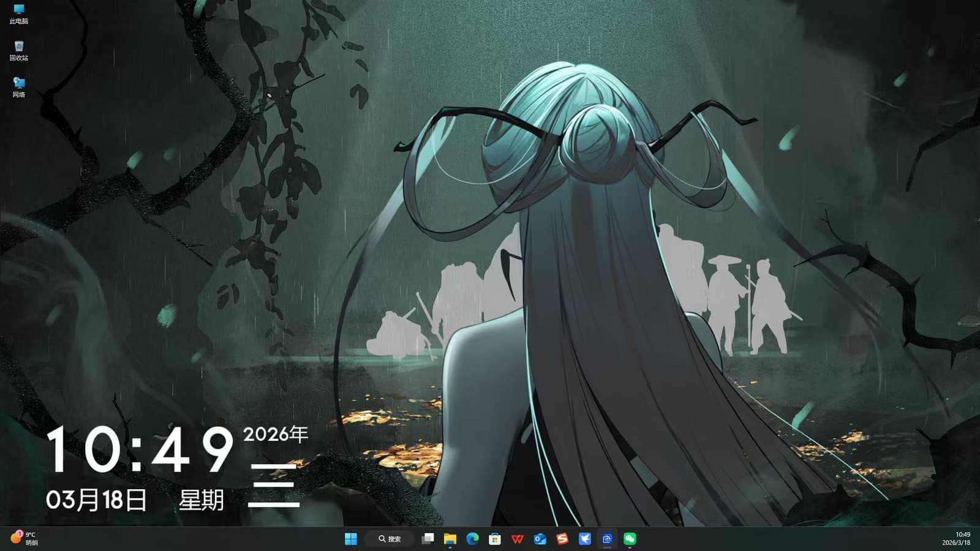Click the 星期 weekday label on the widget
980x551 pixels.
point(202,500)
